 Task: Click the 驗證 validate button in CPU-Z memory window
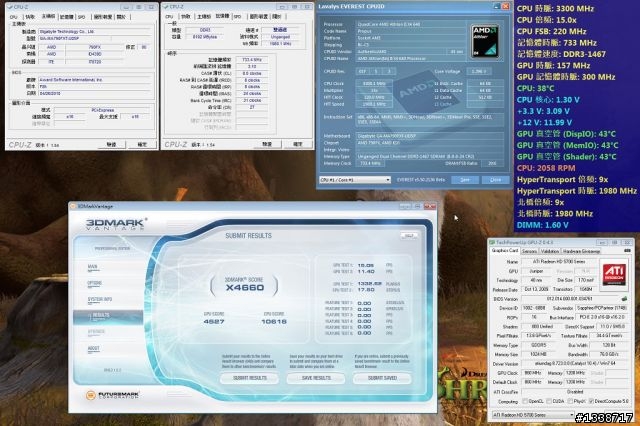point(267,144)
